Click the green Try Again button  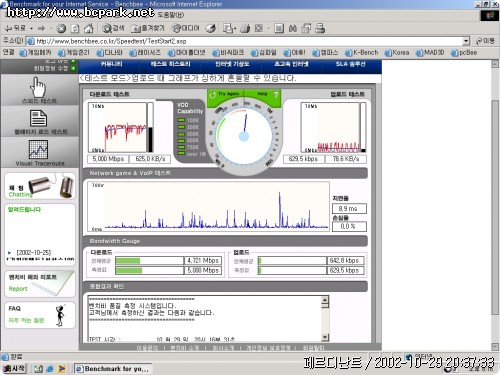coord(225,94)
